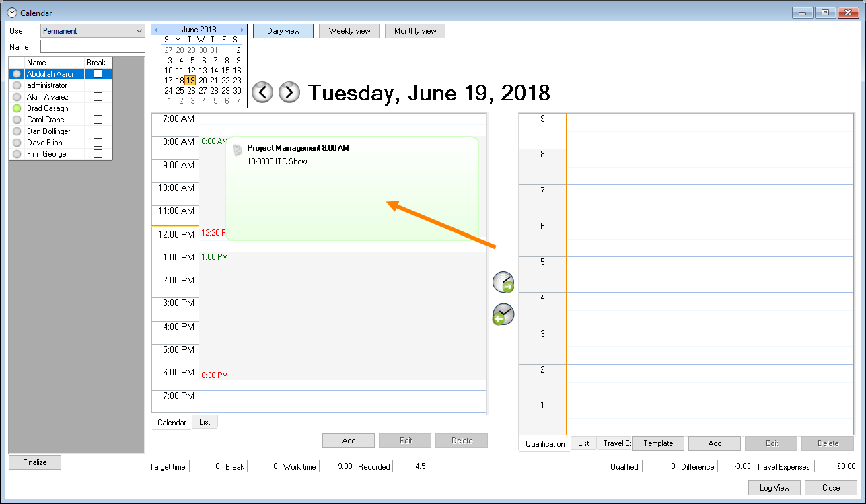Viewport: 866px width, 504px height.
Task: Click the clock icon with green left arrow
Action: click(x=503, y=314)
